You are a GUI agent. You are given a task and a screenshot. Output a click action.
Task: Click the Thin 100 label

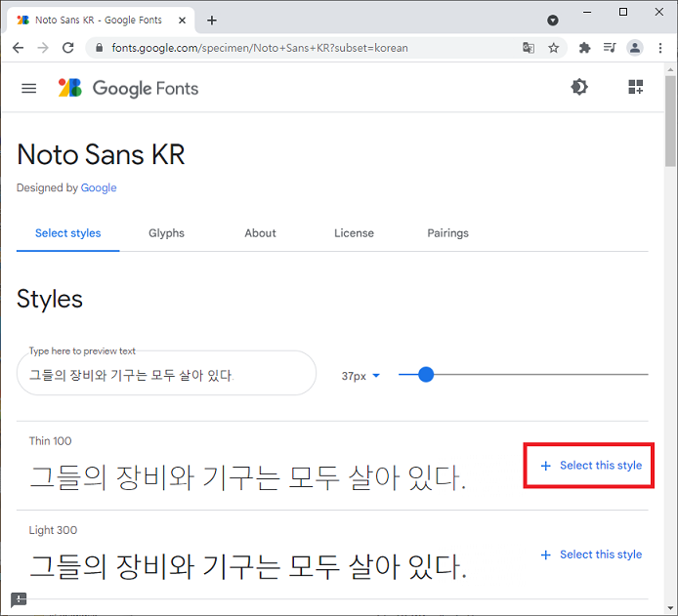[x=50, y=441]
